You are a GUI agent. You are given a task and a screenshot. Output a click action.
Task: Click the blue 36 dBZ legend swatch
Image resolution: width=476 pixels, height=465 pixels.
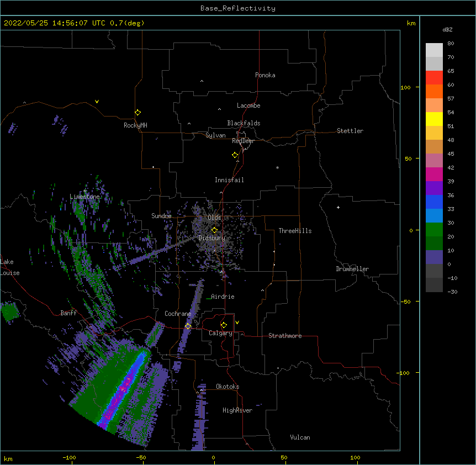pyautogui.click(x=434, y=202)
